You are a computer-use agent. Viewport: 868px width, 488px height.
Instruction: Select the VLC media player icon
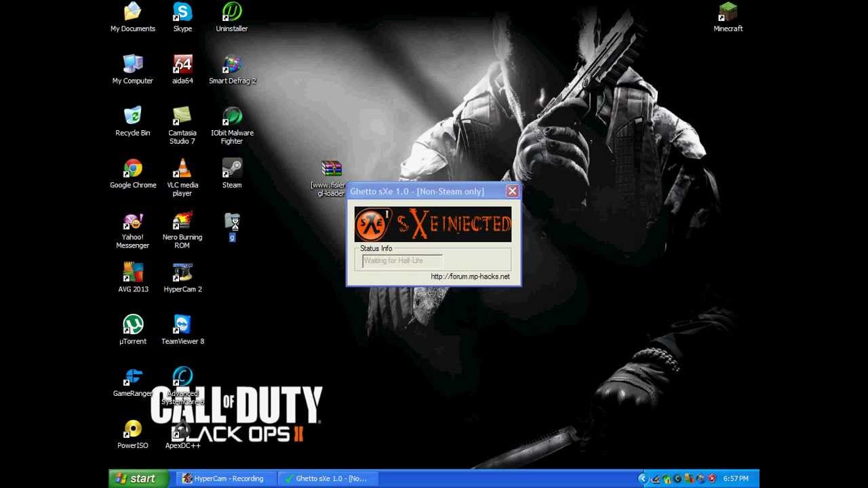(x=182, y=178)
